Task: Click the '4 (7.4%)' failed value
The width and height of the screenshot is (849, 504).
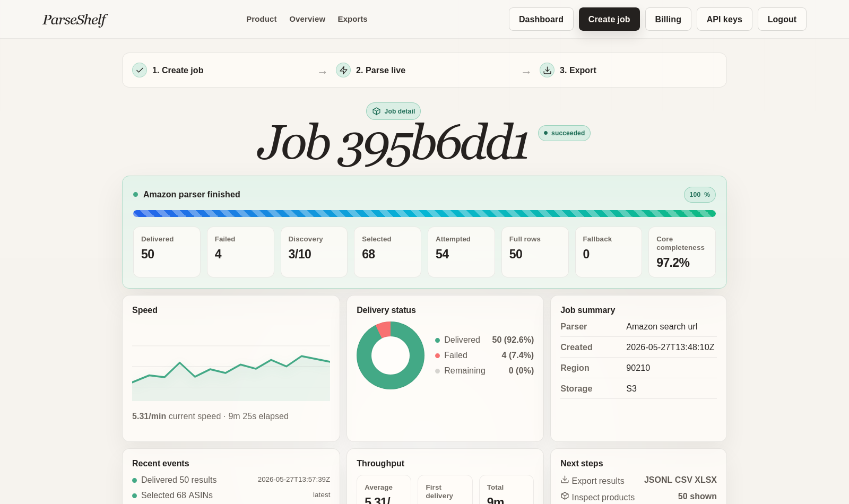Action: pyautogui.click(x=517, y=355)
